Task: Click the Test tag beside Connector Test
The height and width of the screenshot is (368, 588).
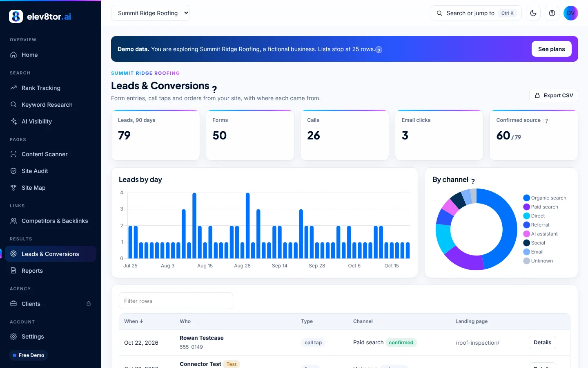Action: (x=232, y=364)
